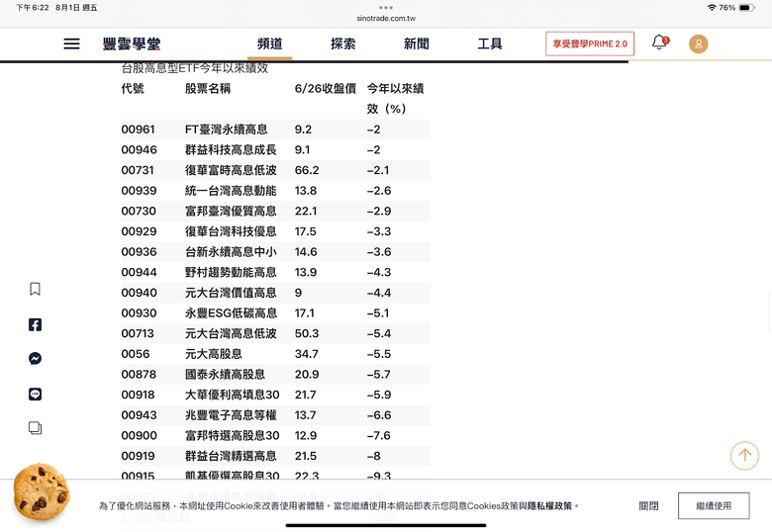Select the 兆豐電子高息等權 name cell
772x532 pixels.
pyautogui.click(x=231, y=415)
